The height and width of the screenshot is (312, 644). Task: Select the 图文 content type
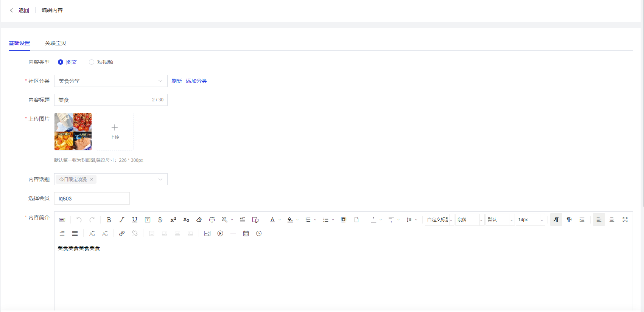click(67, 62)
